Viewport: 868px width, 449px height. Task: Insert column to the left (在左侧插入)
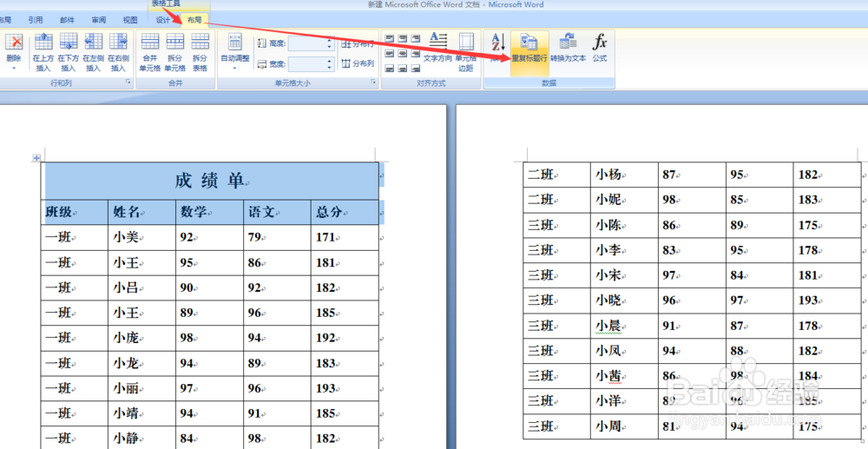coord(93,53)
